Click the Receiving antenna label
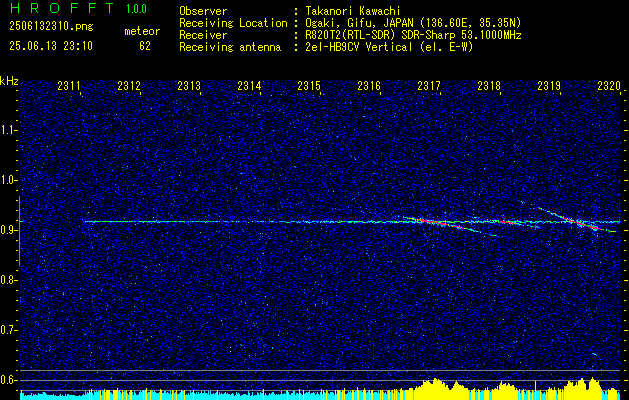Viewport: 629px width, 400px height. [x=230, y=47]
